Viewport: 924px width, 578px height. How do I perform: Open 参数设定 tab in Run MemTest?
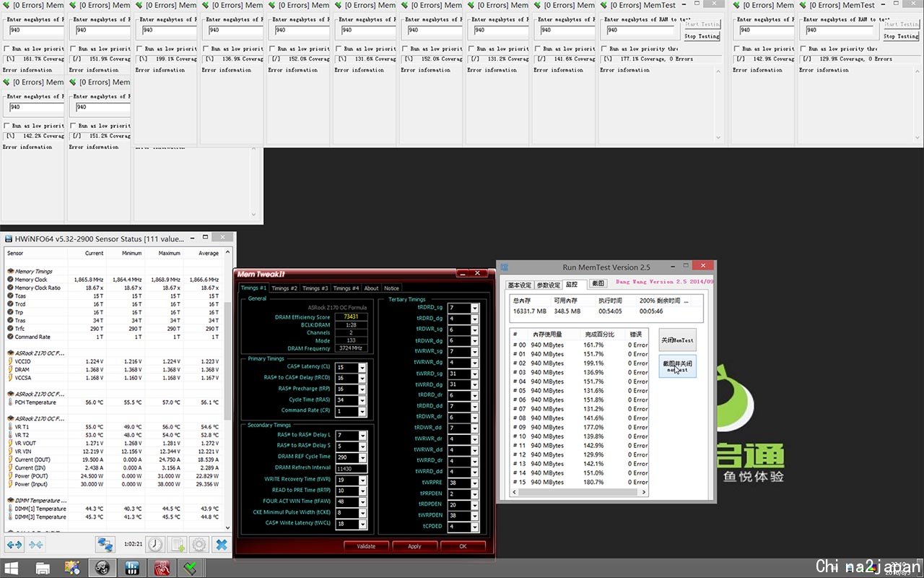pos(548,285)
